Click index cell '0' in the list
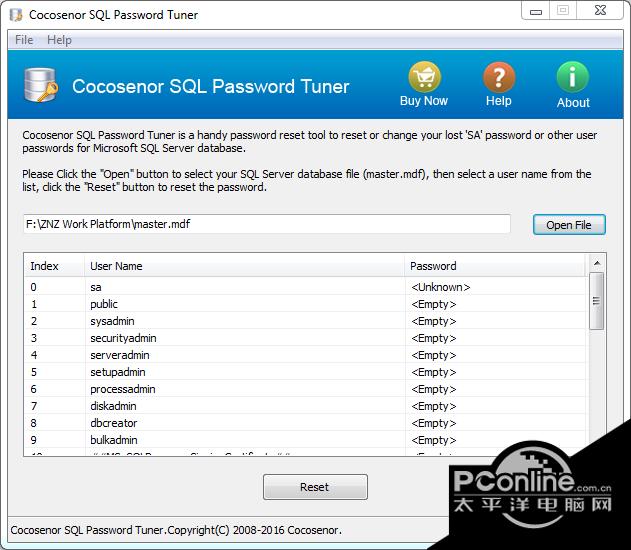The width and height of the screenshot is (631, 550). [x=33, y=287]
